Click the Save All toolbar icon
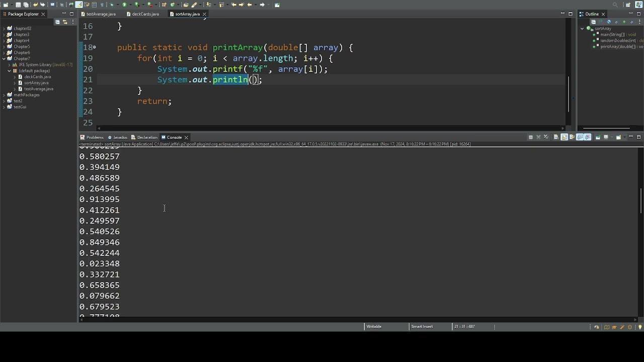Viewport: 644px width, 362px height. [26, 5]
